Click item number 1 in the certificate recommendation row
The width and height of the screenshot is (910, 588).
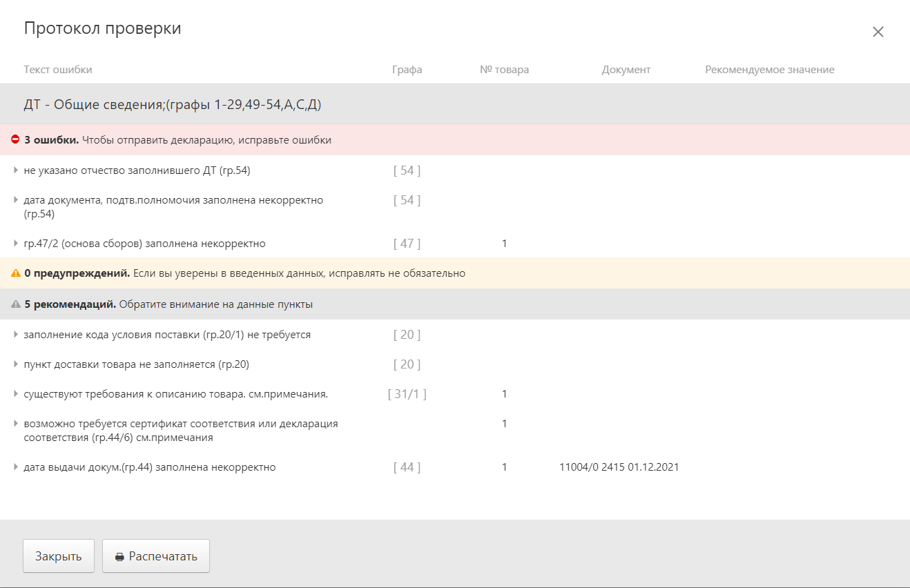tap(505, 424)
